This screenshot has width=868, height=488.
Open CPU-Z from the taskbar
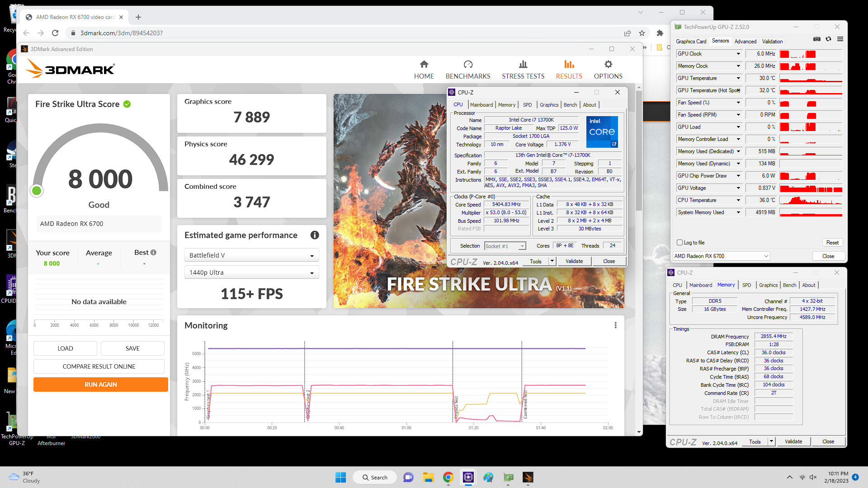pyautogui.click(x=468, y=477)
